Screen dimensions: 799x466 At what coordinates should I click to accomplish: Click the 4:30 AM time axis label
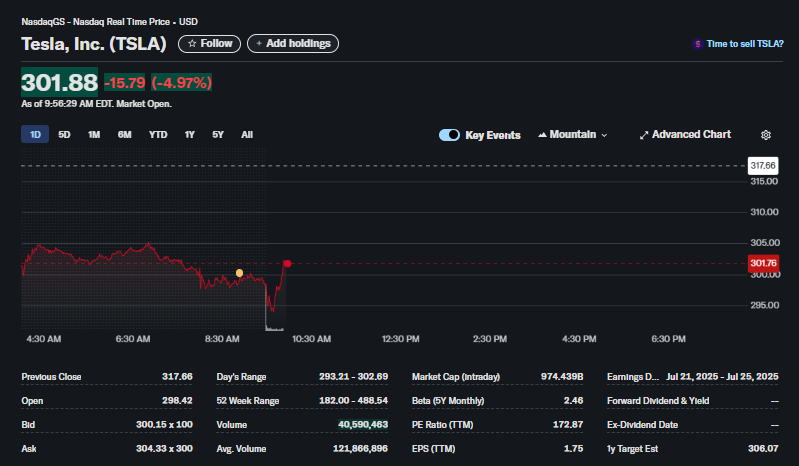click(x=44, y=339)
